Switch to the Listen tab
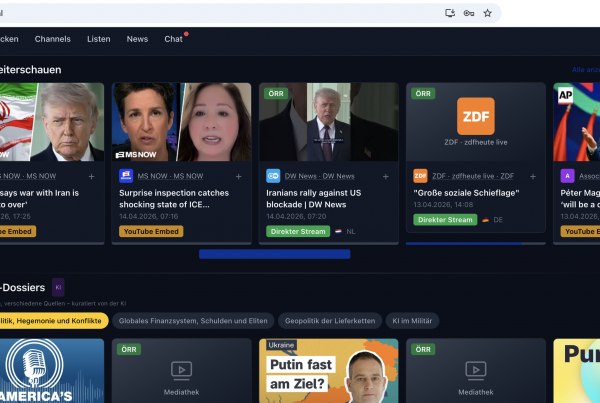Viewport: 600px width, 403px height. point(98,39)
